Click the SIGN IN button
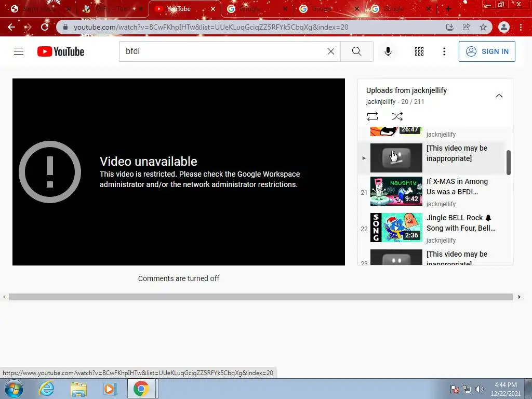 point(487,51)
